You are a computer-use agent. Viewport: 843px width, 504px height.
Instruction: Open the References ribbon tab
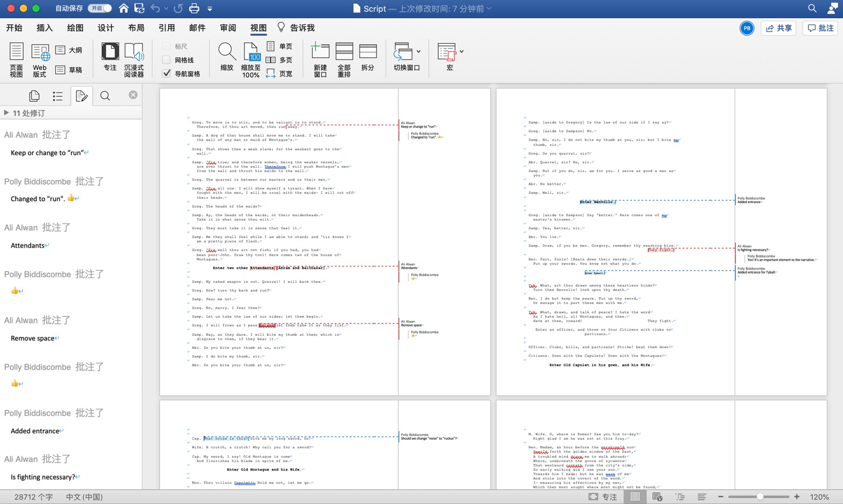pyautogui.click(x=167, y=28)
